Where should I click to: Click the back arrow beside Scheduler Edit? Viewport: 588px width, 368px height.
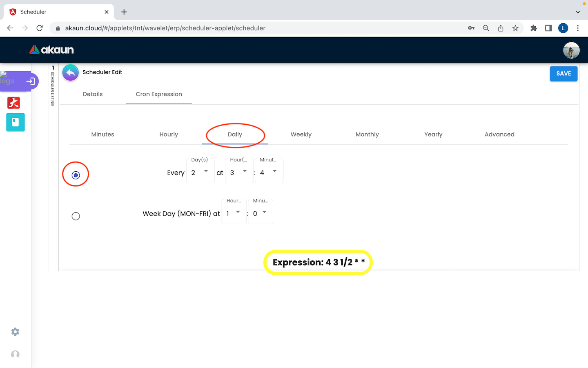tap(71, 73)
